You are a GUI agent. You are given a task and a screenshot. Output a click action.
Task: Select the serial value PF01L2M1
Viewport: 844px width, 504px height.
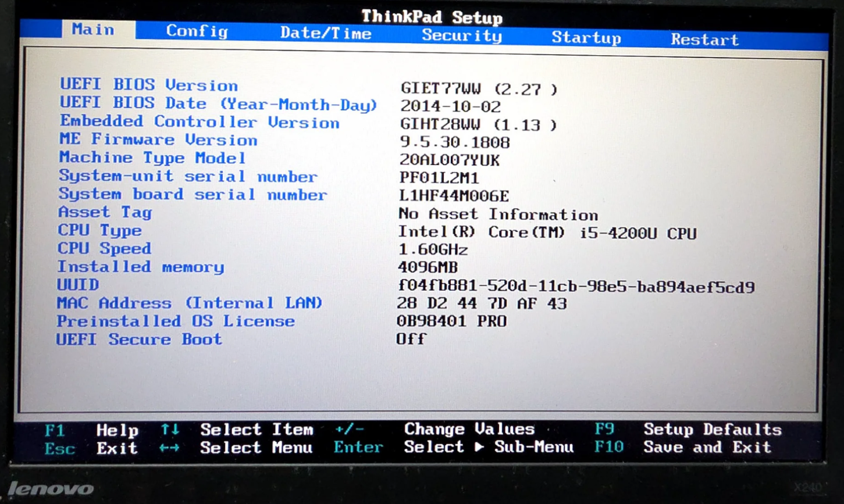439,178
